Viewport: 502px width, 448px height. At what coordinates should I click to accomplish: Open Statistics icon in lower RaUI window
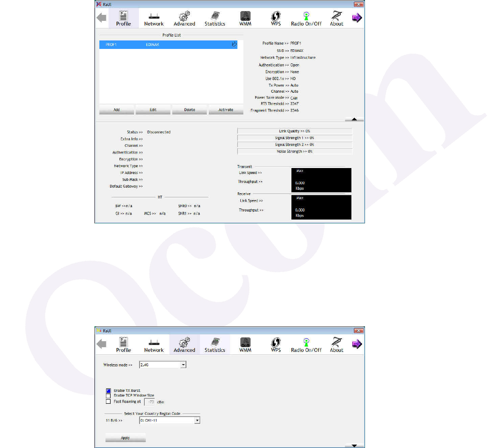pos(215,345)
